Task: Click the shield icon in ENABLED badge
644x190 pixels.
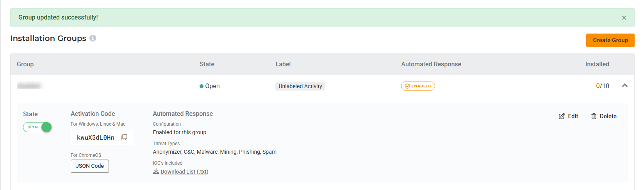Action: click(x=407, y=86)
